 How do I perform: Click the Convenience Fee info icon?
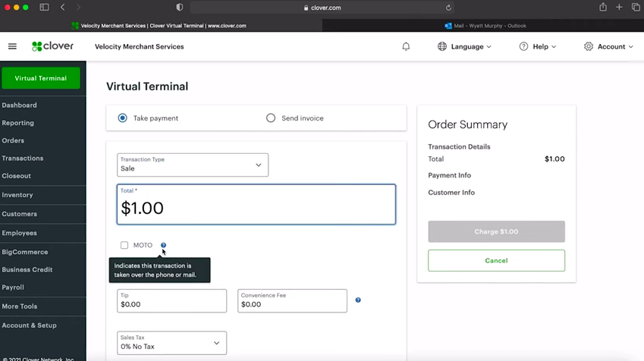[358, 300]
